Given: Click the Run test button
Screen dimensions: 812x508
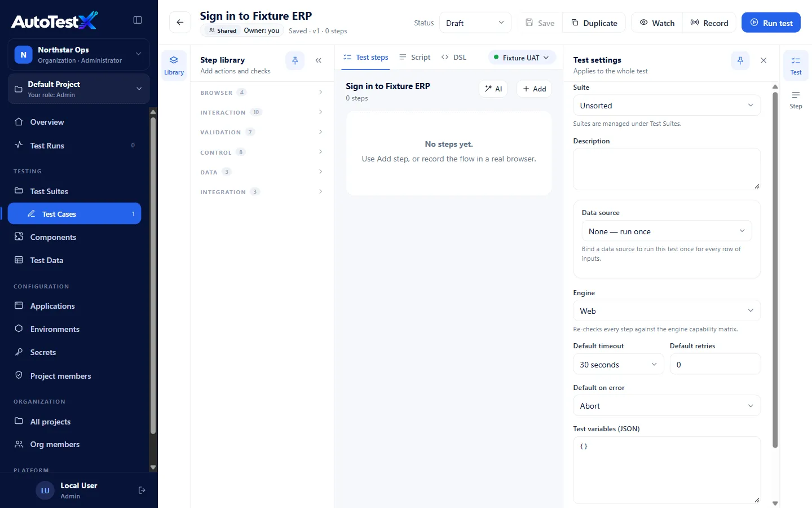Looking at the screenshot, I should [771, 23].
